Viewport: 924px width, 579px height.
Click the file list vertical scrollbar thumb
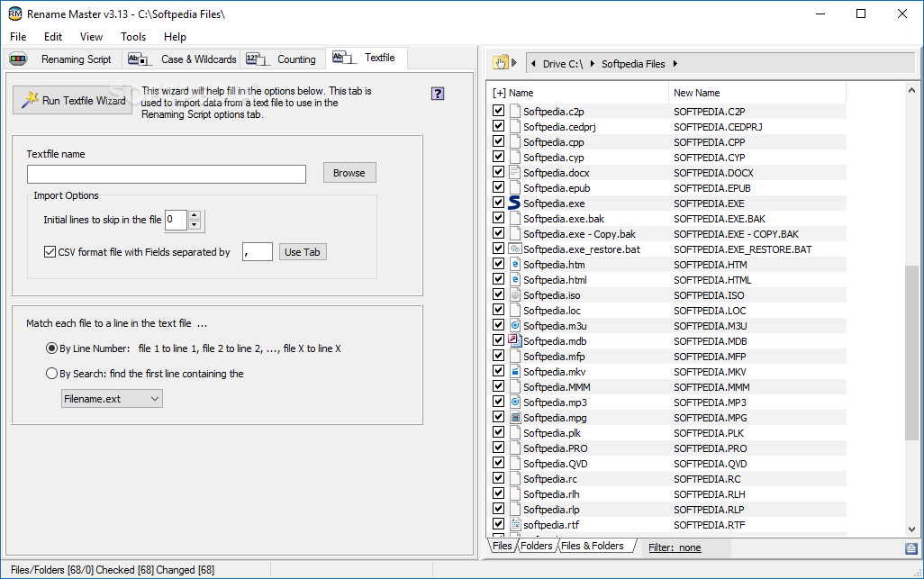(911, 352)
